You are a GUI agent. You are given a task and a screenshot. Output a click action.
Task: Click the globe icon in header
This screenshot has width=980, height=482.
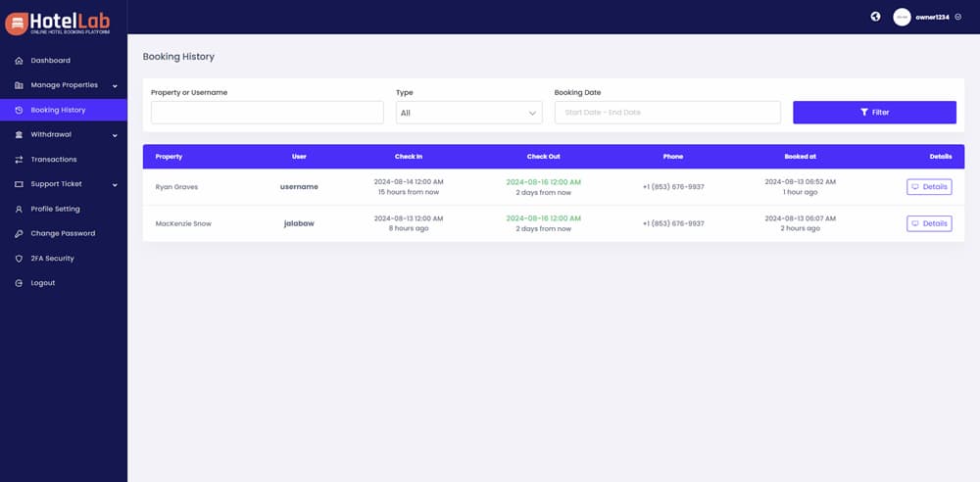875,17
